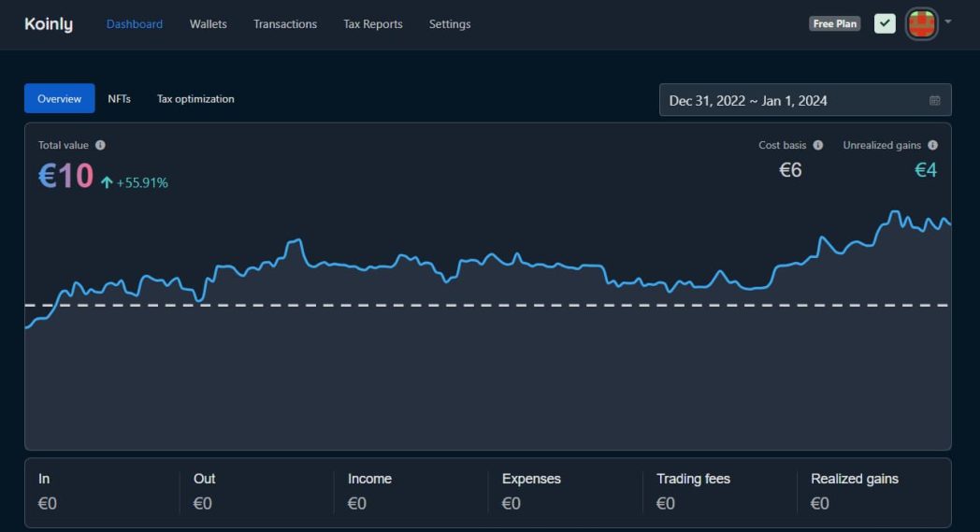
Task: Switch to the NFTs tab
Action: point(119,98)
